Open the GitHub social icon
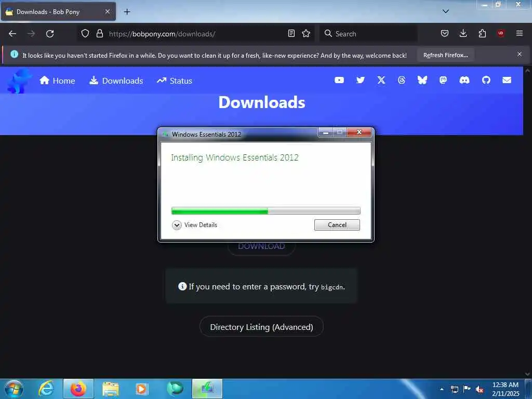Viewport: 532px width, 399px height. click(486, 80)
